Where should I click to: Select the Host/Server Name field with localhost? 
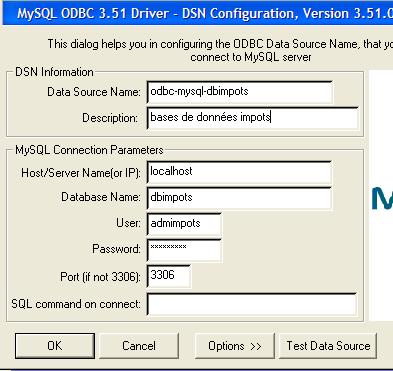pos(239,172)
